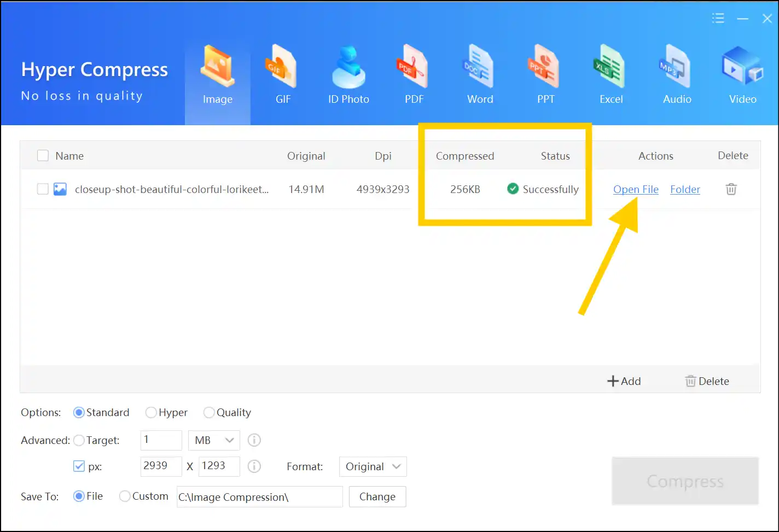
Task: Close the Hyper Compress window
Action: [767, 19]
